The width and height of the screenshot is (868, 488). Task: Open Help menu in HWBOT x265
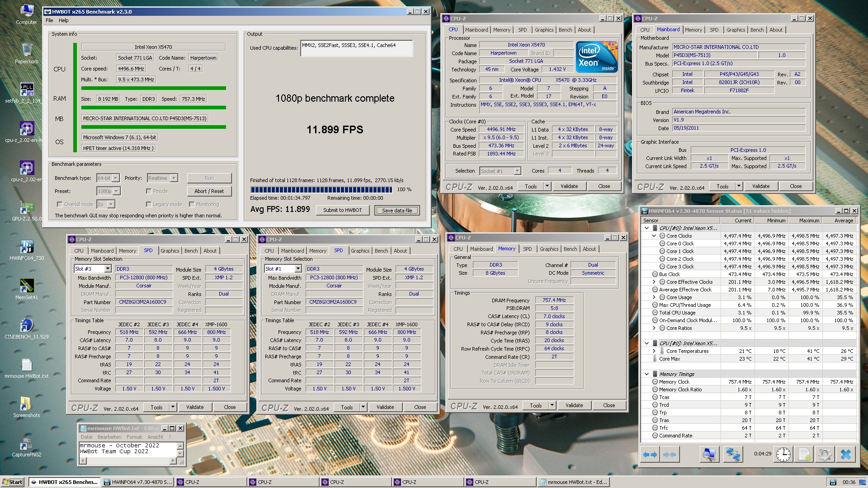[64, 20]
